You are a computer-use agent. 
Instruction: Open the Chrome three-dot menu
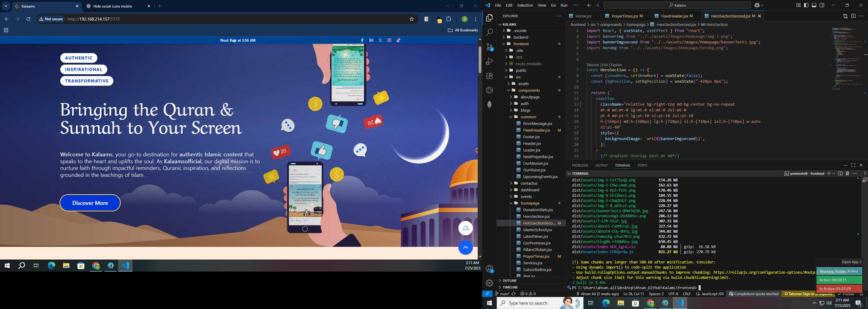pyautogui.click(x=476, y=19)
